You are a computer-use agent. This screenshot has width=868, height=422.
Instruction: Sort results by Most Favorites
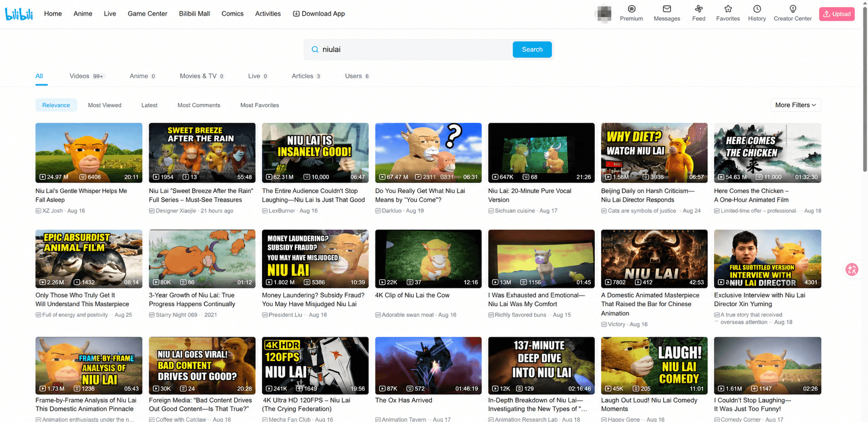260,105
